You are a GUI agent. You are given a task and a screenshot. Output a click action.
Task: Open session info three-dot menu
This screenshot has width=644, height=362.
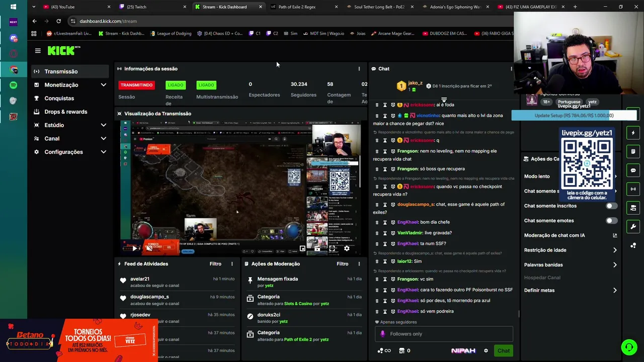359,69
